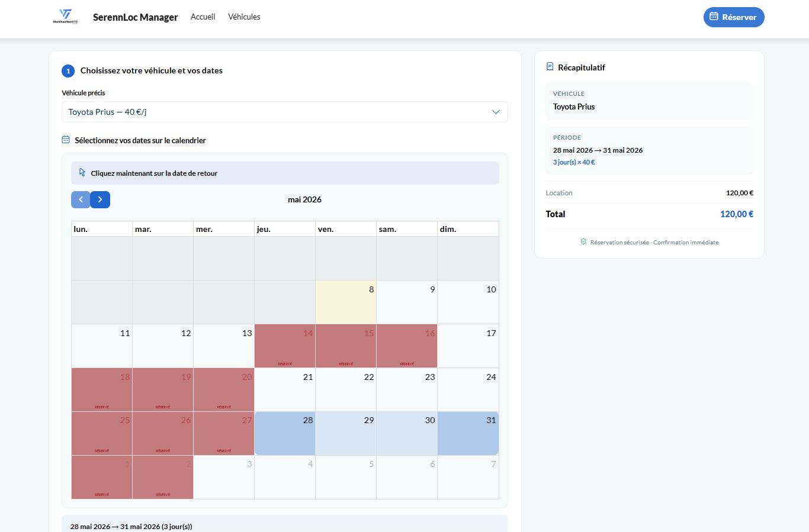
Task: Advance to next month with right chevron
Action: [100, 199]
